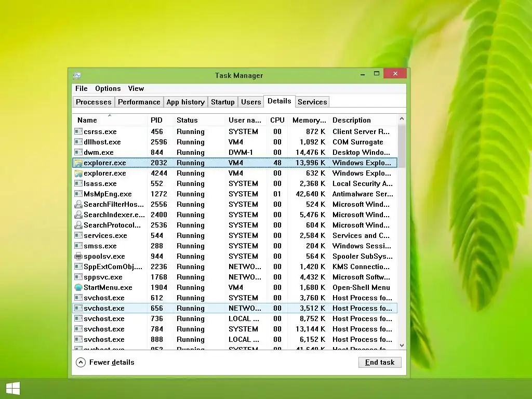This screenshot has height=399, width=532.
Task: Select the 'Local Security A...' description
Action: click(362, 183)
